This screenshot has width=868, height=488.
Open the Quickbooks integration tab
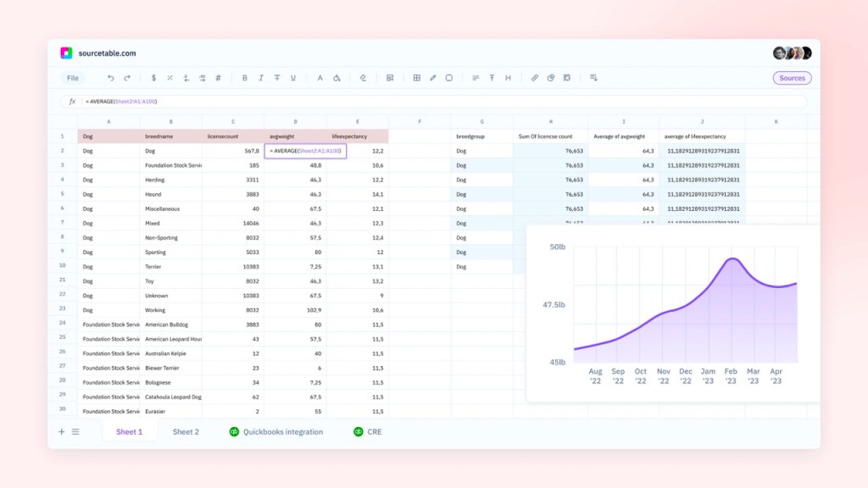(276, 431)
